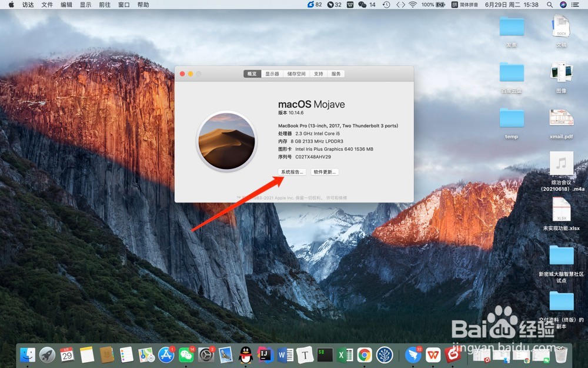Select the 概览 tab
588x368 pixels.
point(252,74)
